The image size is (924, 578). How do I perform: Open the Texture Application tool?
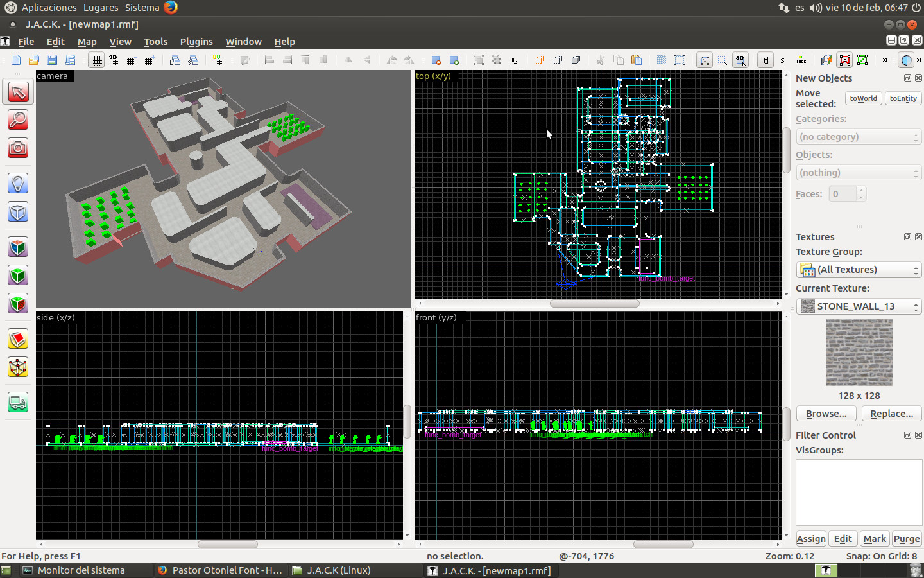point(17,247)
